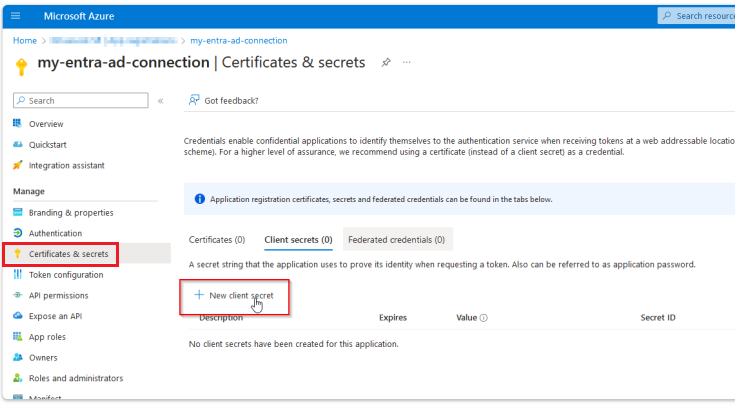Open Token configuration
This screenshot has height=405, width=735.
(66, 275)
